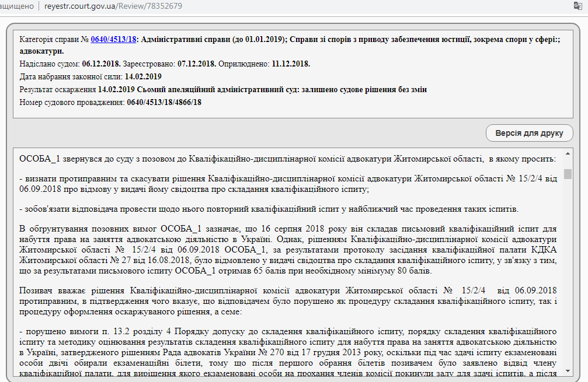Click the label Категорія справи №
588x382 pixels.
coord(54,39)
